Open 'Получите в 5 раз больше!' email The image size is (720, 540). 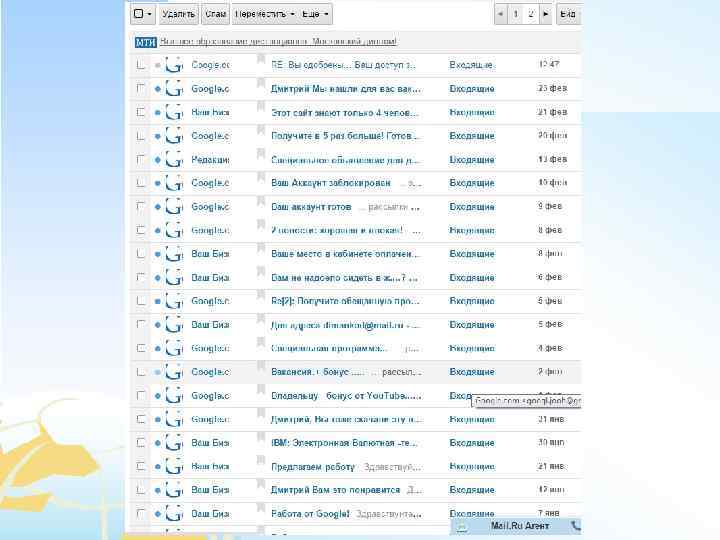click(345, 136)
